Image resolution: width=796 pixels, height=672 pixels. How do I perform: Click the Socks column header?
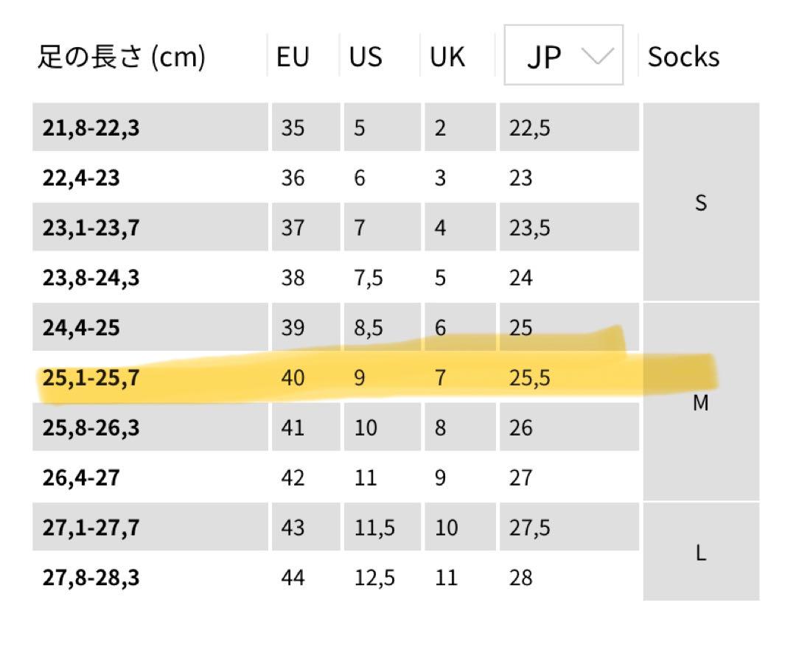(684, 56)
